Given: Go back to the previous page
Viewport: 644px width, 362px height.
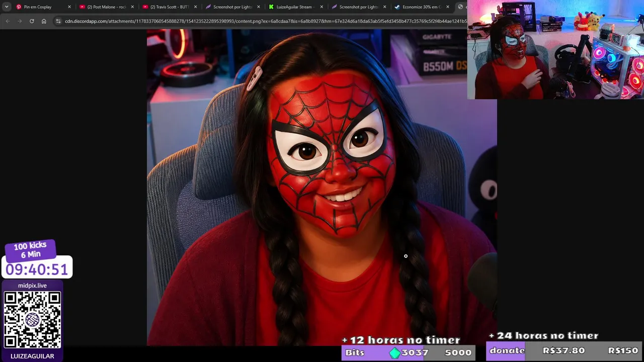Looking at the screenshot, I should [x=8, y=21].
